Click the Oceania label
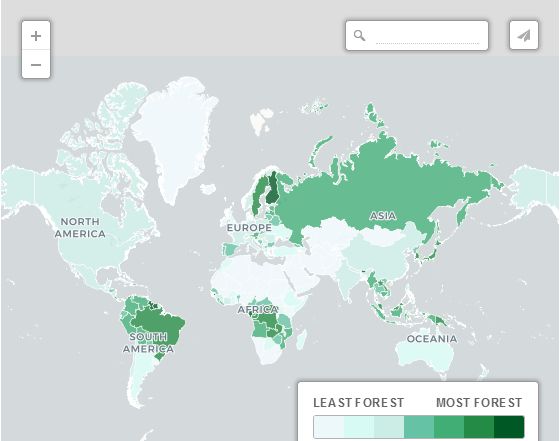 click(432, 339)
